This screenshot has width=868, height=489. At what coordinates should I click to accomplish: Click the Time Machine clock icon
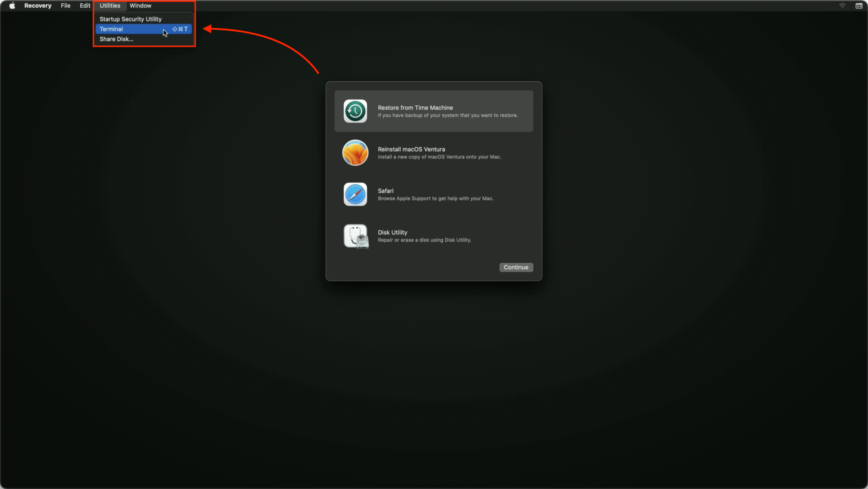(x=355, y=111)
